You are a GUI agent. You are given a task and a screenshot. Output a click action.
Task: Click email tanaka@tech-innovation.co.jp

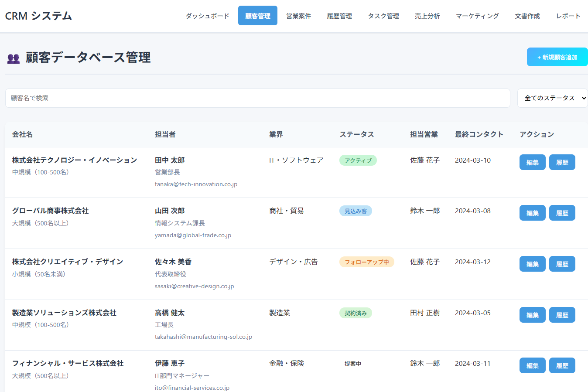click(x=196, y=184)
